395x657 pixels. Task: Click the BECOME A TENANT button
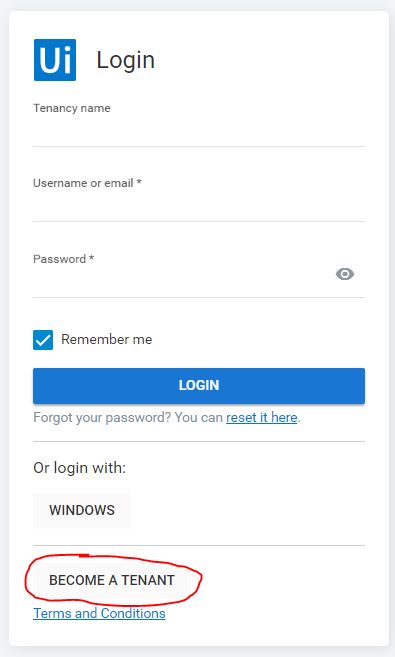112,580
